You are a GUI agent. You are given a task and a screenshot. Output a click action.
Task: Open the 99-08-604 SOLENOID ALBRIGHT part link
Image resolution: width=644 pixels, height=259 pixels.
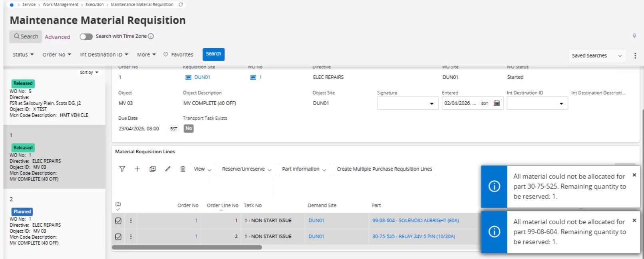point(415,221)
